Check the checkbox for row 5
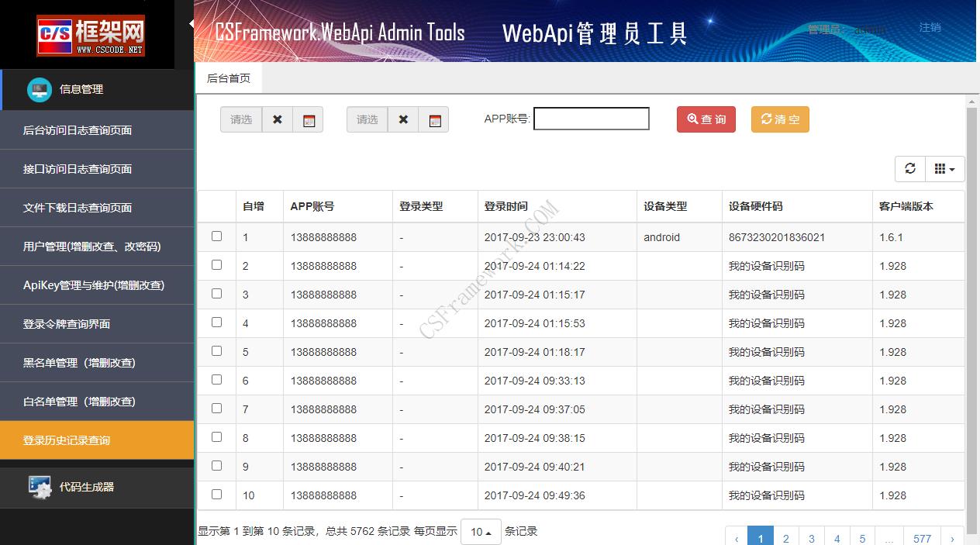The width and height of the screenshot is (980, 545). (216, 352)
